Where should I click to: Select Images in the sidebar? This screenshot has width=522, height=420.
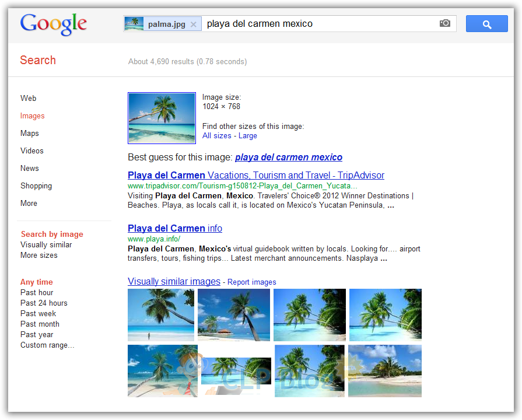(x=32, y=116)
